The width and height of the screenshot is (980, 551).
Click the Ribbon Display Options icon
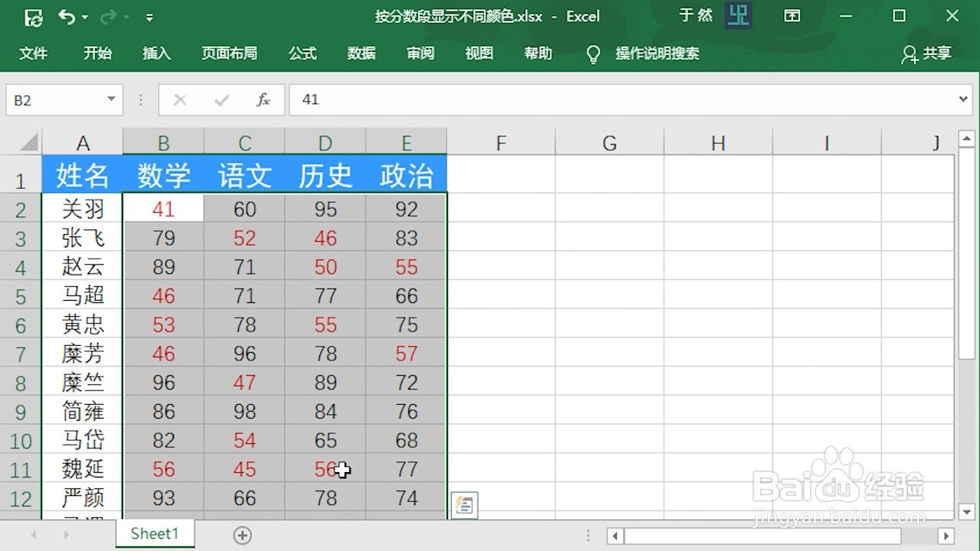792,15
